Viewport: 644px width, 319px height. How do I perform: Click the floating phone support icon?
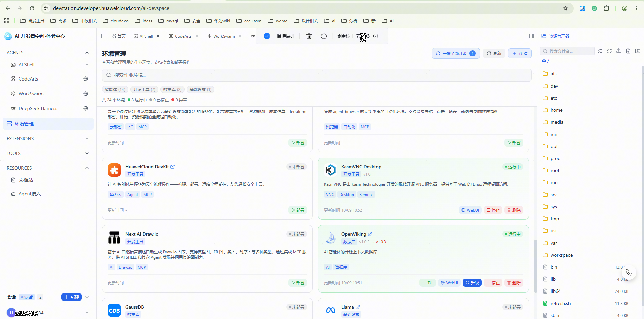tap(629, 272)
